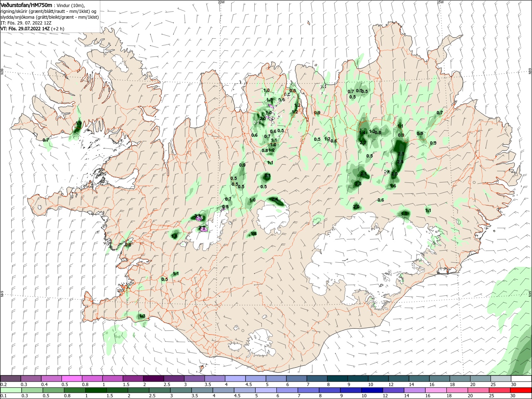
Task: Select the grey 20–25 swatch in top scale
Action: click(480, 379)
